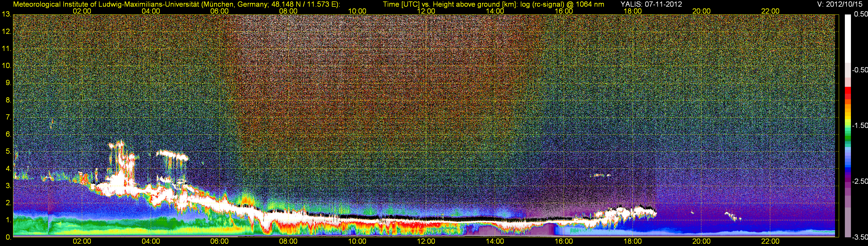Pick the yellow segment of the color scale

click(848, 118)
